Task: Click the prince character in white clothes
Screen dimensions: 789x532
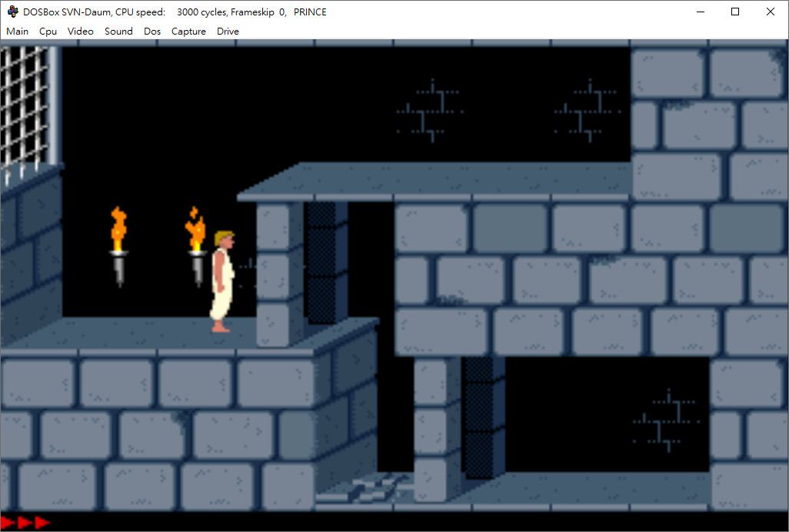Action: tap(221, 281)
